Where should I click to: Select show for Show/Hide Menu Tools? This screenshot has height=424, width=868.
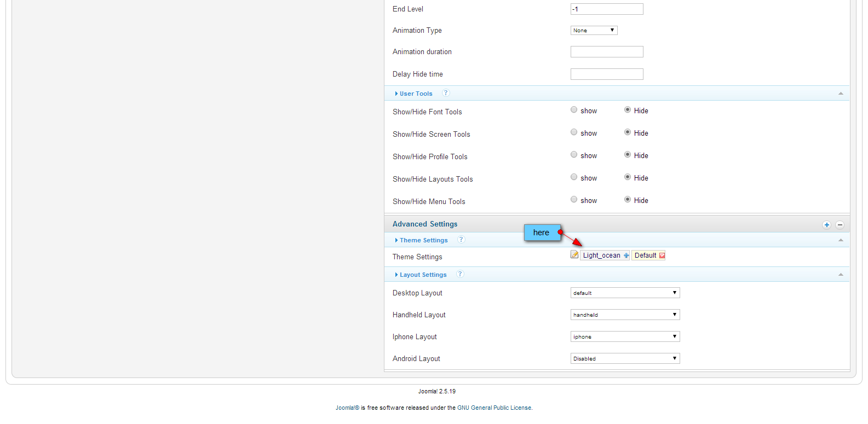click(x=574, y=200)
